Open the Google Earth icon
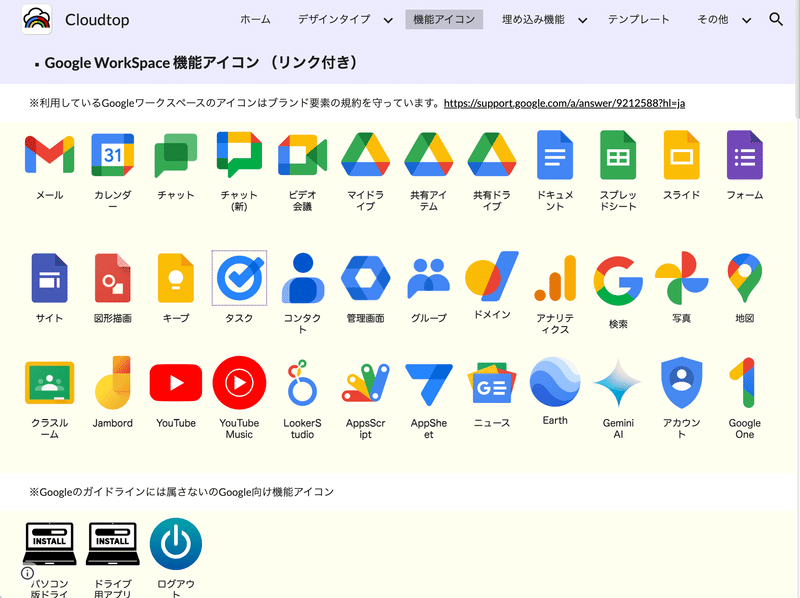Image resolution: width=800 pixels, height=598 pixels. [555, 381]
